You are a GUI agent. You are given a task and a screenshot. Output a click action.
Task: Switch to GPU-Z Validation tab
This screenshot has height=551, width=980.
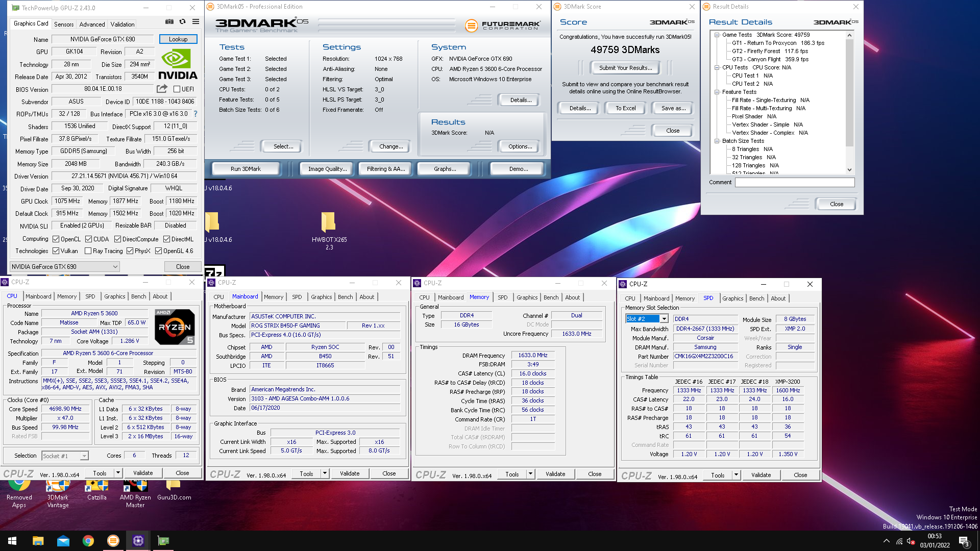[x=122, y=24]
